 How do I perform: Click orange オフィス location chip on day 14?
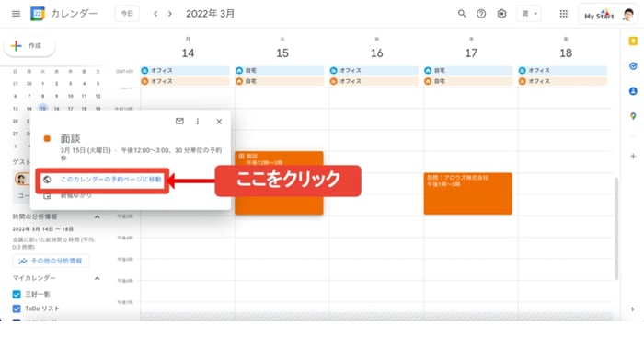click(x=185, y=81)
